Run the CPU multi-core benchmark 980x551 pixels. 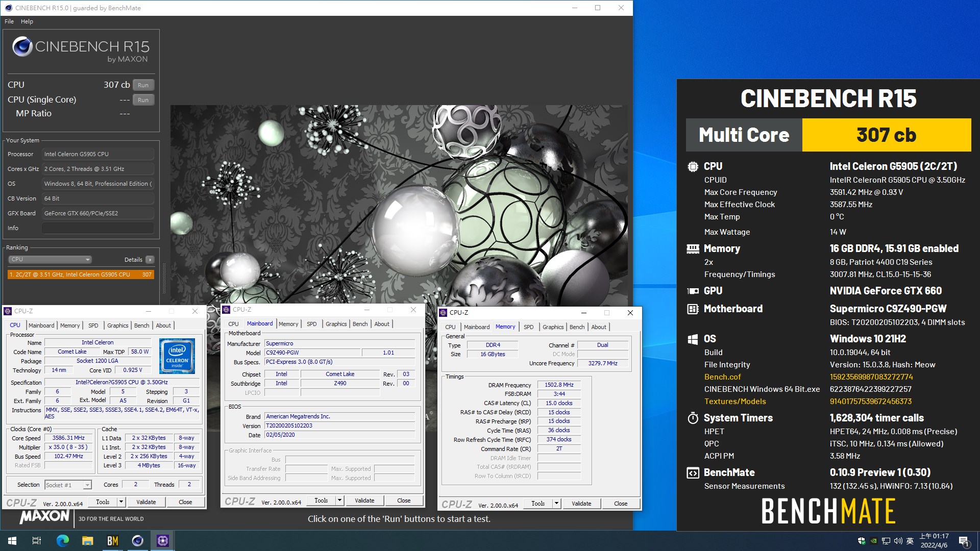tap(143, 85)
